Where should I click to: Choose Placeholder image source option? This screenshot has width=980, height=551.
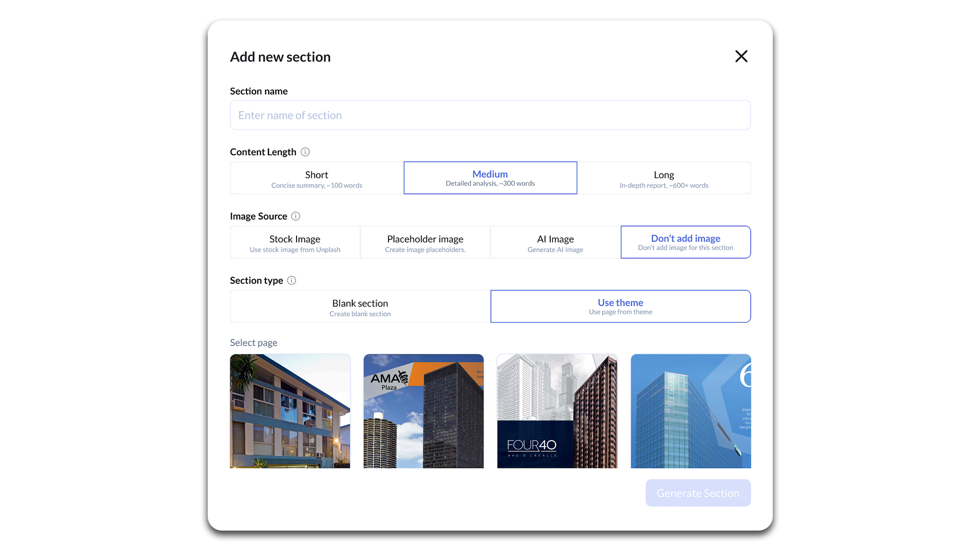click(425, 243)
